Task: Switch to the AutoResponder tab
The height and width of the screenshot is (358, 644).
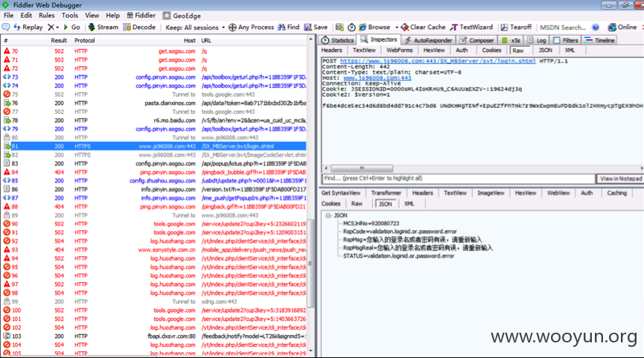Action: [428, 40]
